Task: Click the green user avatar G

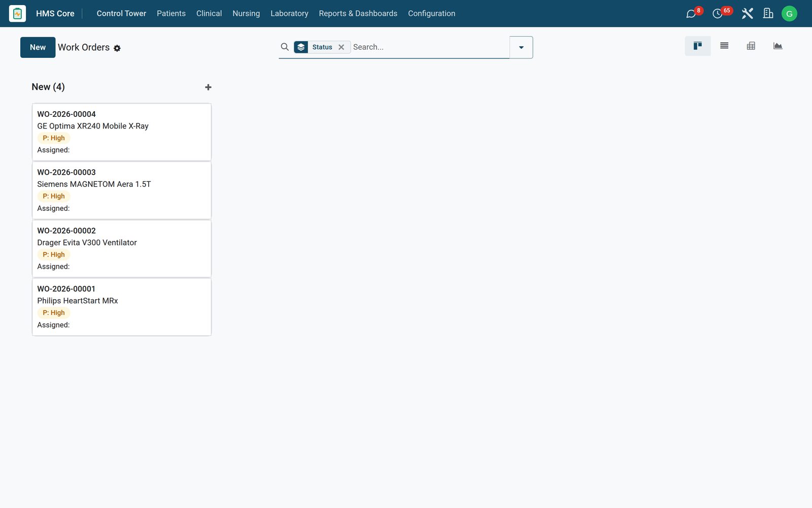Action: point(789,14)
